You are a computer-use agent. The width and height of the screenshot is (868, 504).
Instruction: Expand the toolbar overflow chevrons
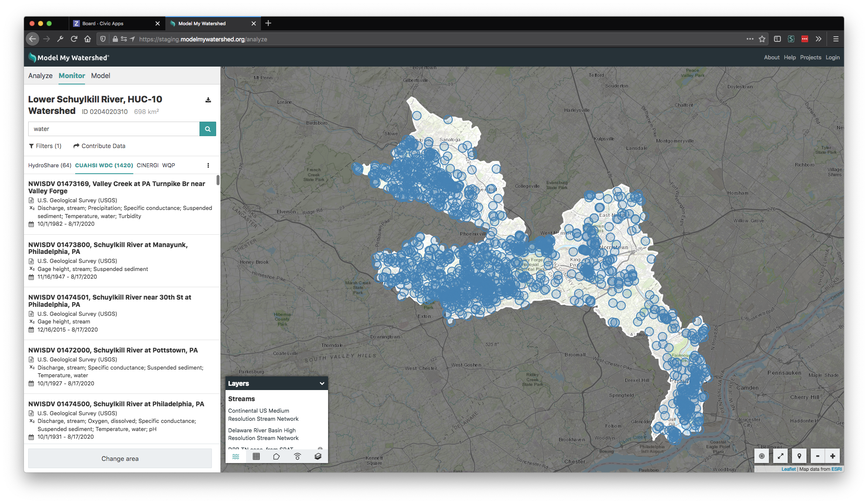click(x=818, y=39)
